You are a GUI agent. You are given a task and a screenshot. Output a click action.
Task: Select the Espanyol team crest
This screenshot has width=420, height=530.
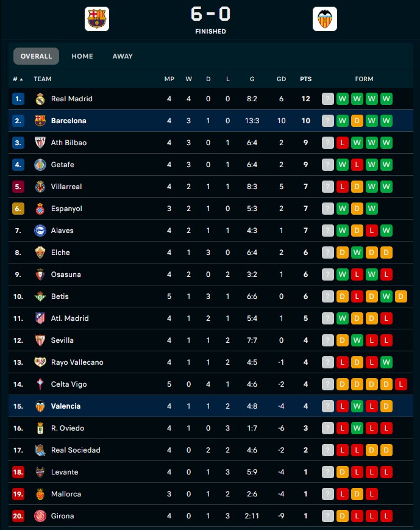[40, 209]
